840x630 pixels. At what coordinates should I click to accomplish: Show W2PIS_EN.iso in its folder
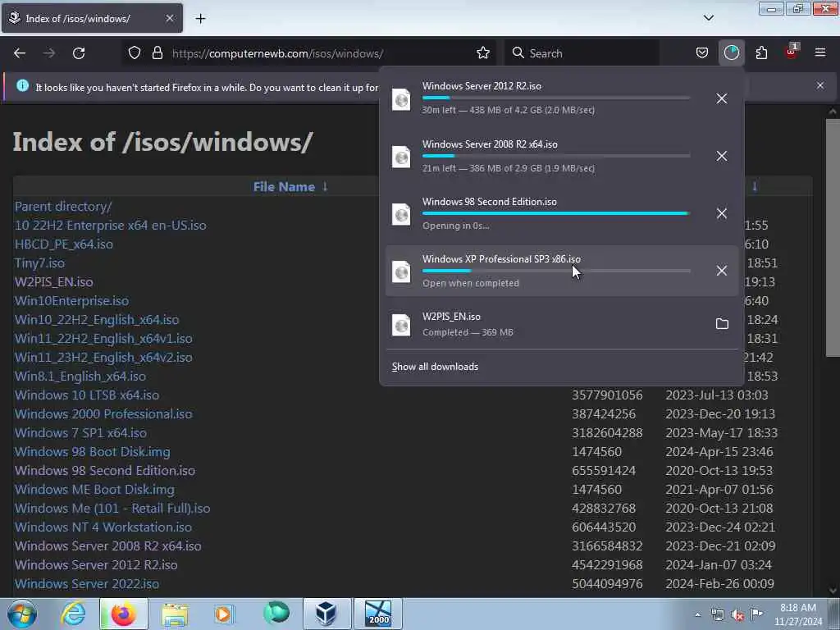(722, 323)
